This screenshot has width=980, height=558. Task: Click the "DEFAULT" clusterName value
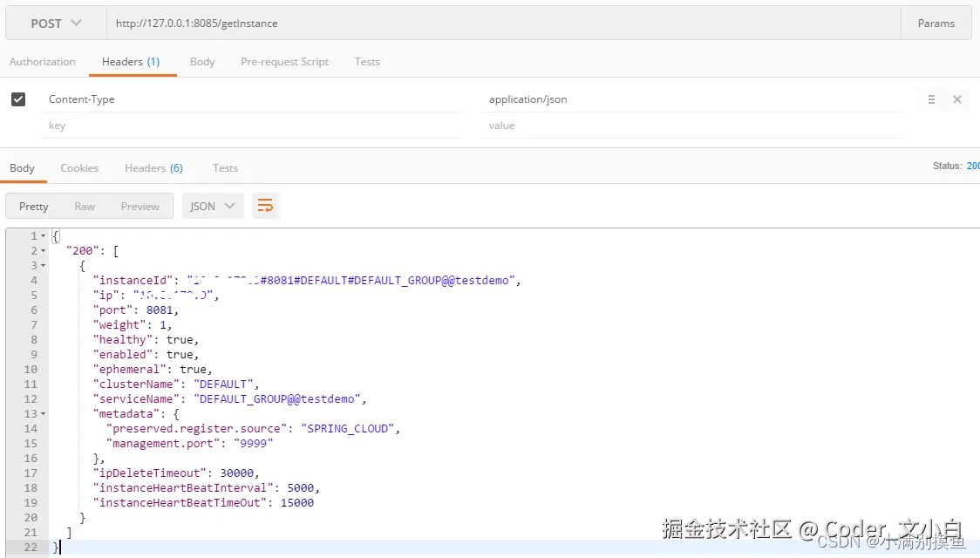pos(223,384)
